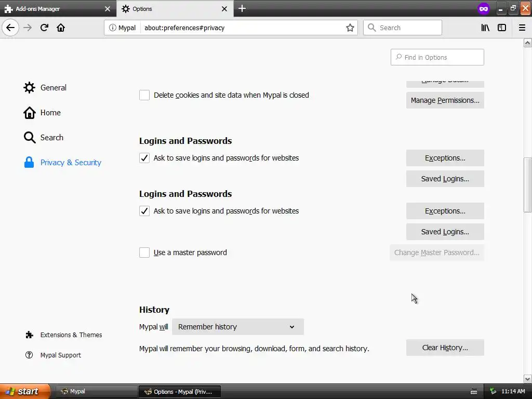Uncheck the first Ask to save logins checkbox

tap(144, 158)
